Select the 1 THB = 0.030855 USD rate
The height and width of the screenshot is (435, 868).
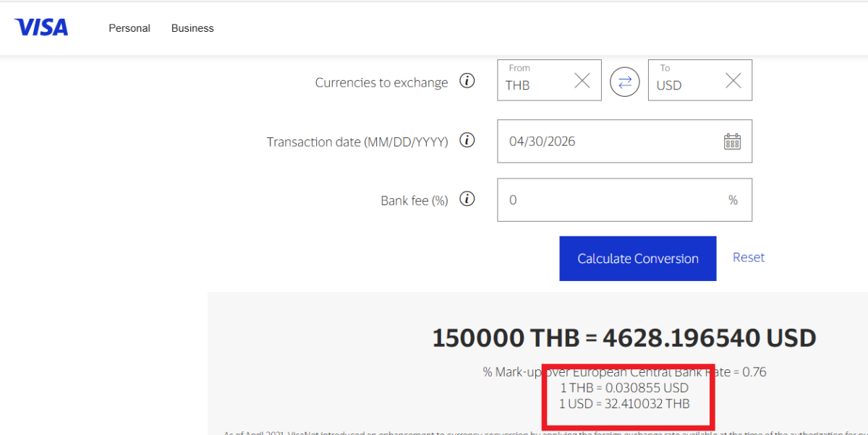[x=624, y=388]
